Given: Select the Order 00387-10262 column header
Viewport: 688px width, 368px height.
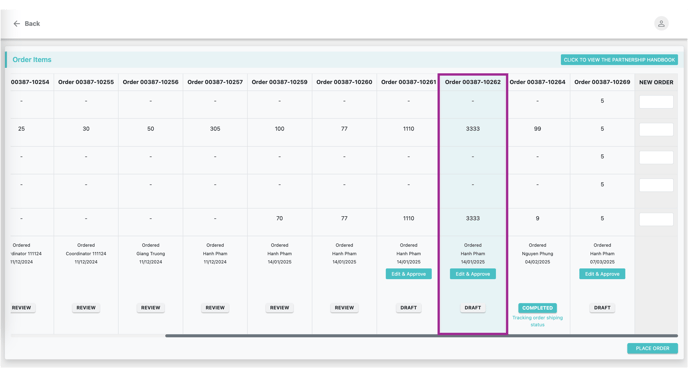Looking at the screenshot, I should coord(473,82).
